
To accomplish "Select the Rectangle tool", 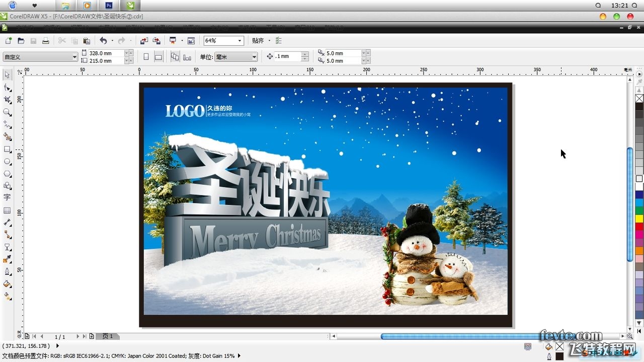I will [x=7, y=150].
